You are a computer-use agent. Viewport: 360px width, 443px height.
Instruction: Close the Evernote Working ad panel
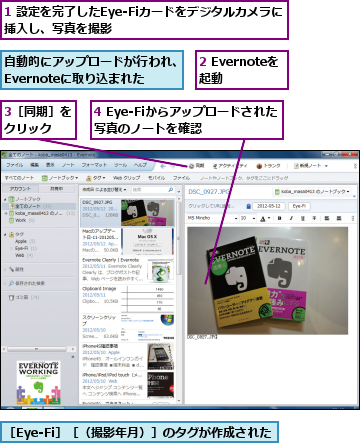tap(73, 357)
